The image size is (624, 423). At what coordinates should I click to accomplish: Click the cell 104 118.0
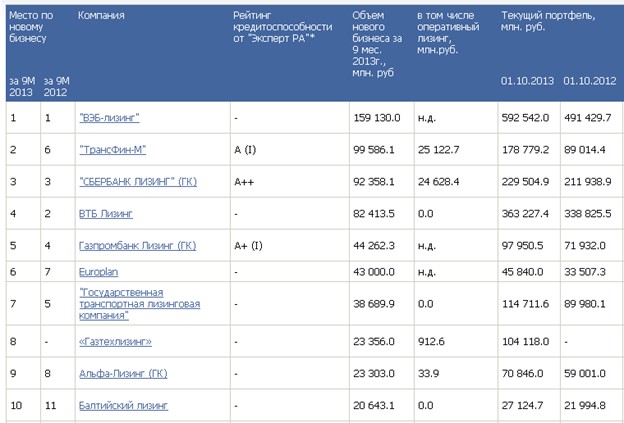tap(525, 341)
